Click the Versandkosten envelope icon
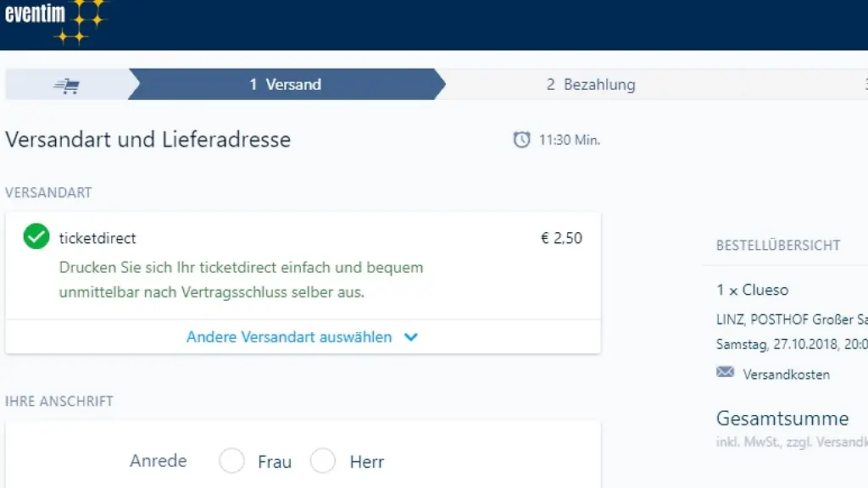The width and height of the screenshot is (868, 488). coord(725,373)
